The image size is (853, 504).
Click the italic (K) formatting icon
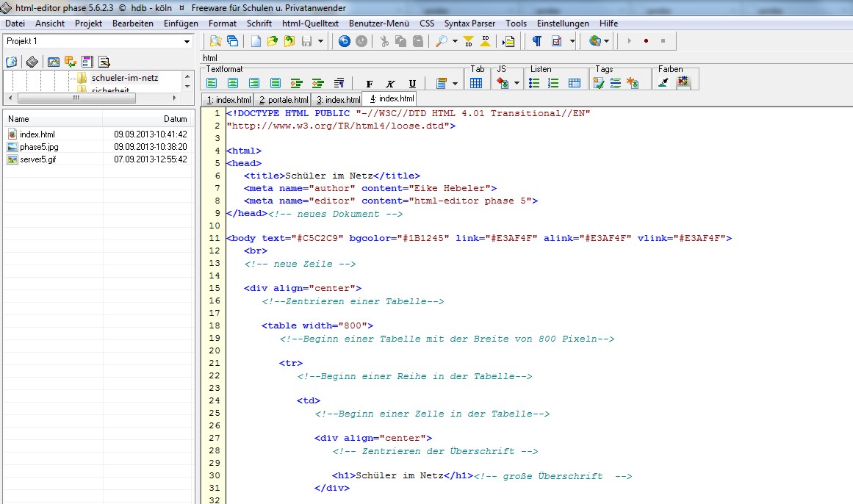point(391,84)
